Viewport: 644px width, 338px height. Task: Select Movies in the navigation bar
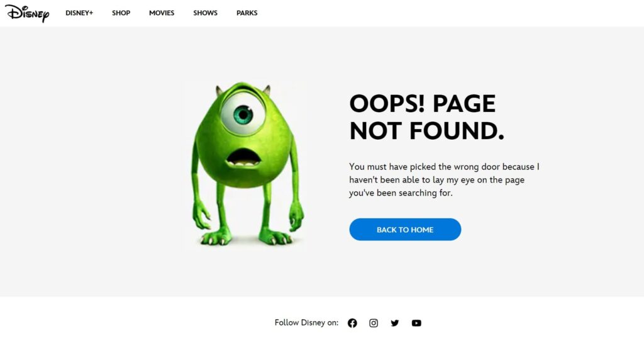point(162,13)
